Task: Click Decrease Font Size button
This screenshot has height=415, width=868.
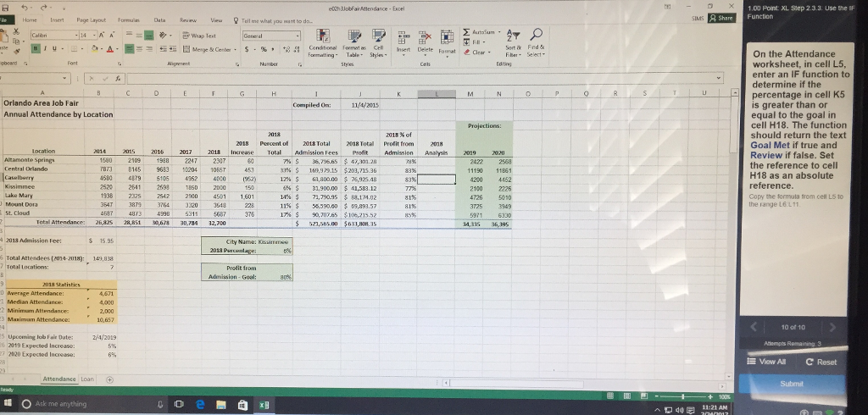Action: coord(112,36)
